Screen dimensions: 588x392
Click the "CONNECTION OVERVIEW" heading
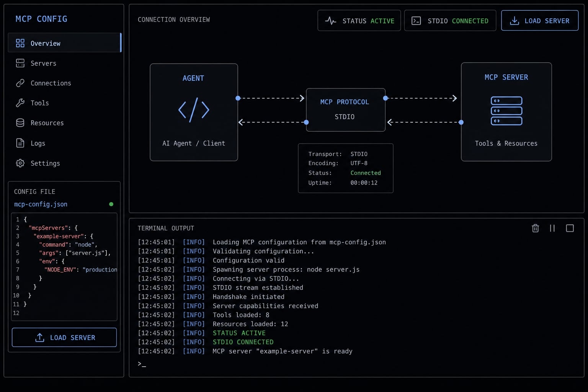point(174,20)
